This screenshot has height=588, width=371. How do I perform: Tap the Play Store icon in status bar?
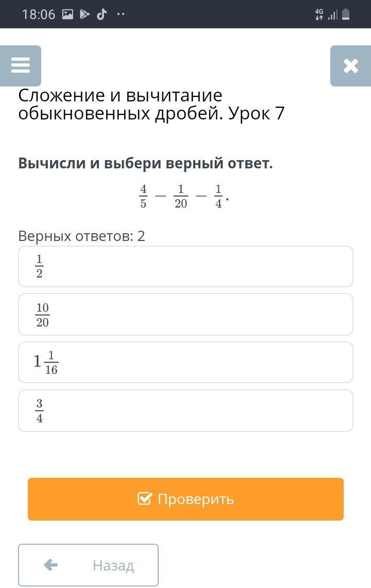(85, 14)
